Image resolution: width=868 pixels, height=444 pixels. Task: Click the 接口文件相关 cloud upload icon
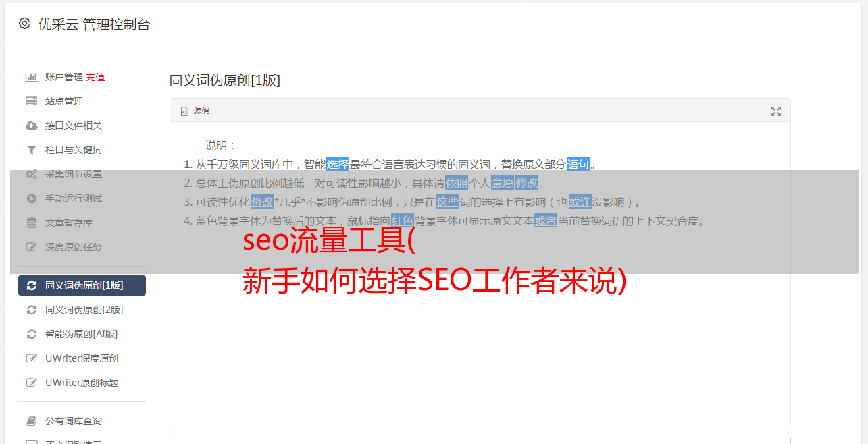[x=31, y=126]
